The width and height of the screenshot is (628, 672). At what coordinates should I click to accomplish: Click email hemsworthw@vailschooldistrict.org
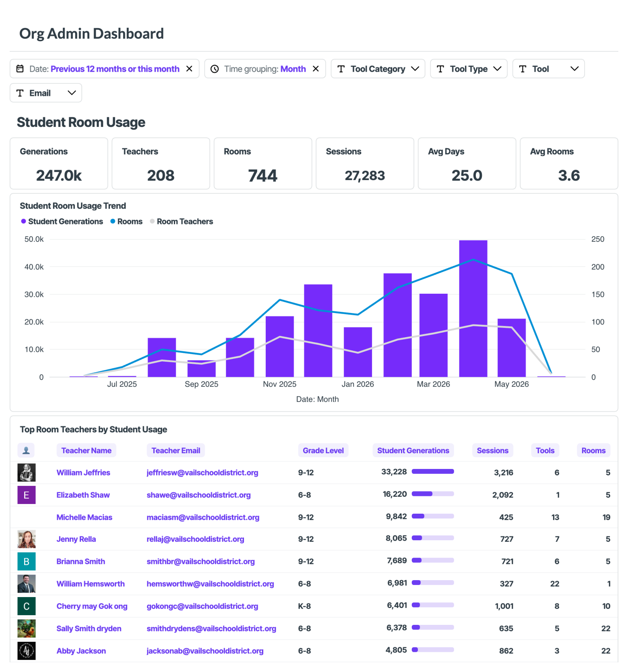pyautogui.click(x=211, y=584)
